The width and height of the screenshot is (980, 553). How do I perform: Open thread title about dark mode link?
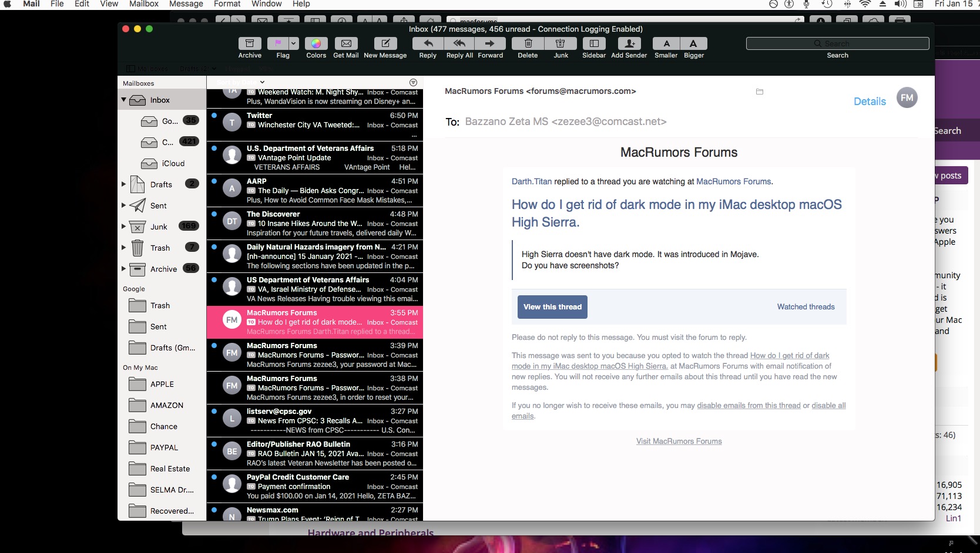(677, 213)
